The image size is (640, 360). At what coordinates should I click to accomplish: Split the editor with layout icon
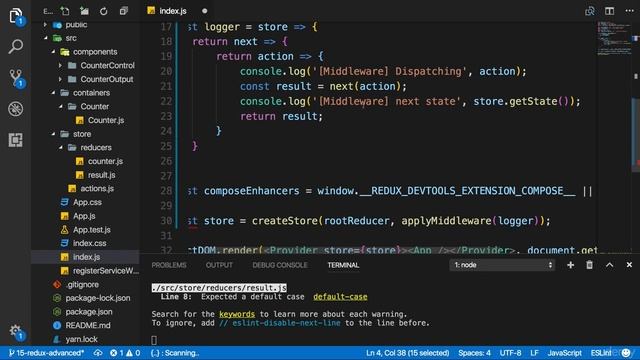(609, 11)
